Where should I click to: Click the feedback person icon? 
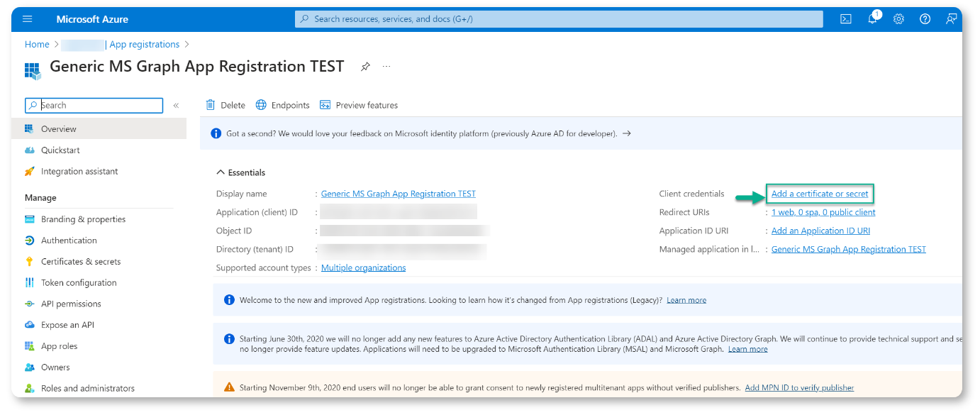[x=951, y=19]
